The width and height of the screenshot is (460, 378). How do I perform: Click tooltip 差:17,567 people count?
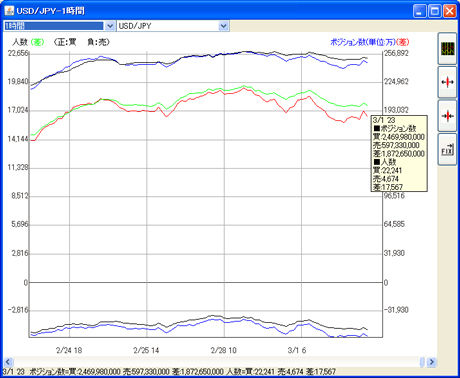pyautogui.click(x=388, y=187)
